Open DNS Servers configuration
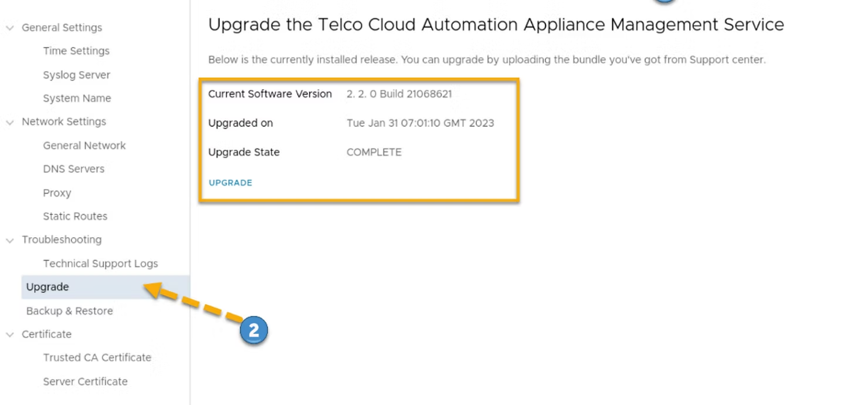The height and width of the screenshot is (405, 868). click(73, 169)
